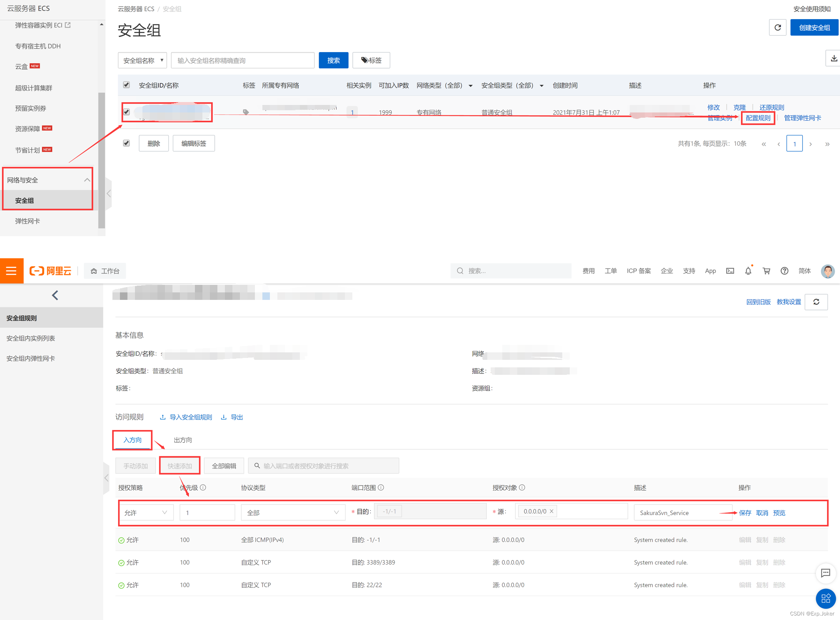Open the 允许 authorization policy dropdown
This screenshot has width=840, height=620.
coord(146,513)
